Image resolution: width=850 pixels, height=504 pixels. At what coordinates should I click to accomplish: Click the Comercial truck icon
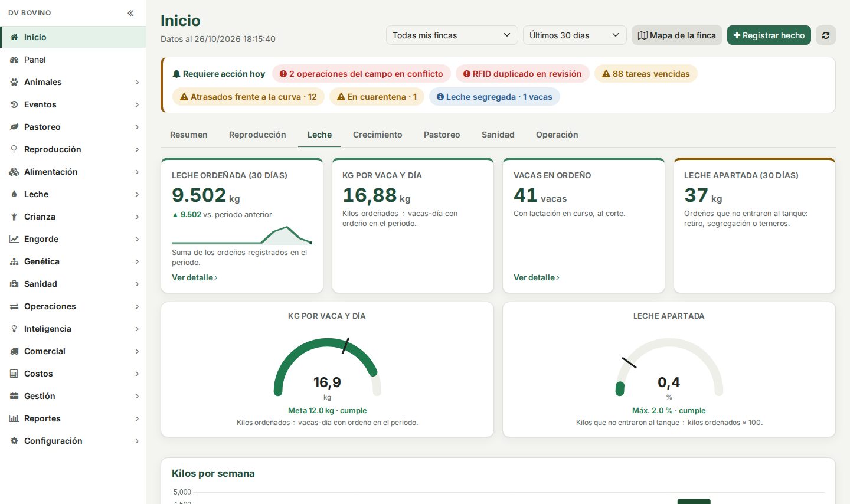coord(14,351)
